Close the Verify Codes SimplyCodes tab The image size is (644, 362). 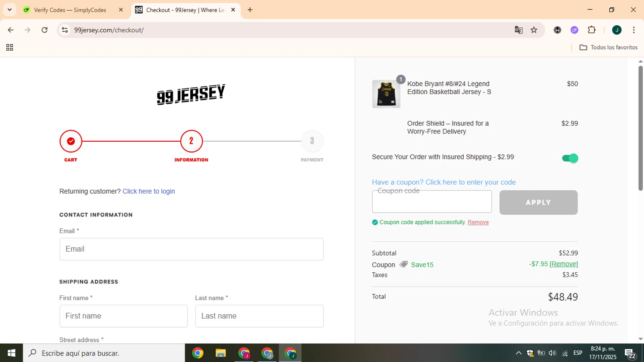click(121, 10)
